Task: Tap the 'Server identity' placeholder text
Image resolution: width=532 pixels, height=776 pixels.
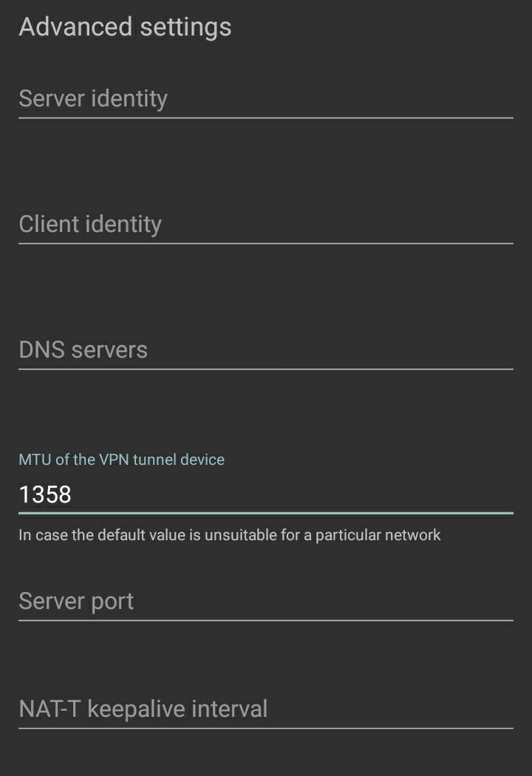Action: (x=93, y=99)
